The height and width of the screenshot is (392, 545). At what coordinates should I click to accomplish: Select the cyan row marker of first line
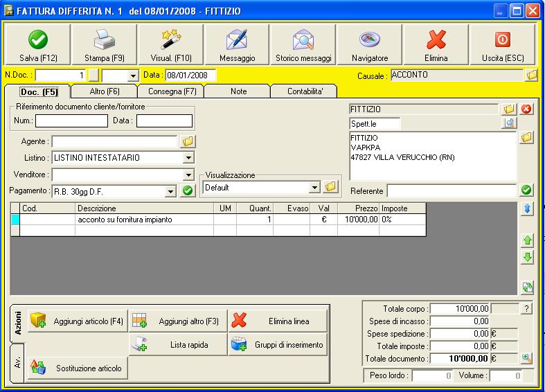pos(15,220)
